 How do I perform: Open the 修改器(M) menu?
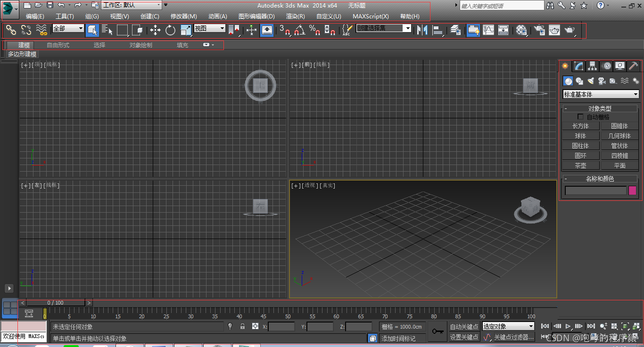click(184, 16)
